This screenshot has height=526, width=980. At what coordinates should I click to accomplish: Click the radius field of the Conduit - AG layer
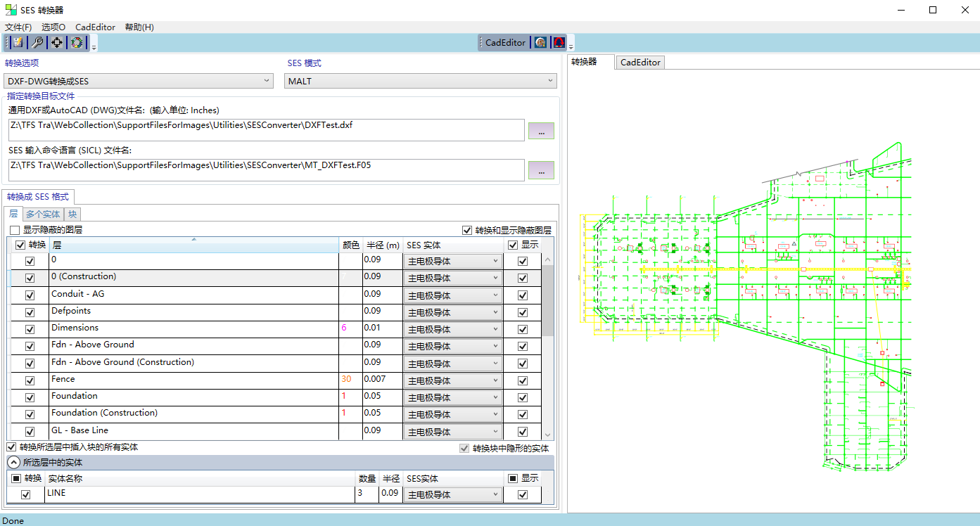[382, 295]
